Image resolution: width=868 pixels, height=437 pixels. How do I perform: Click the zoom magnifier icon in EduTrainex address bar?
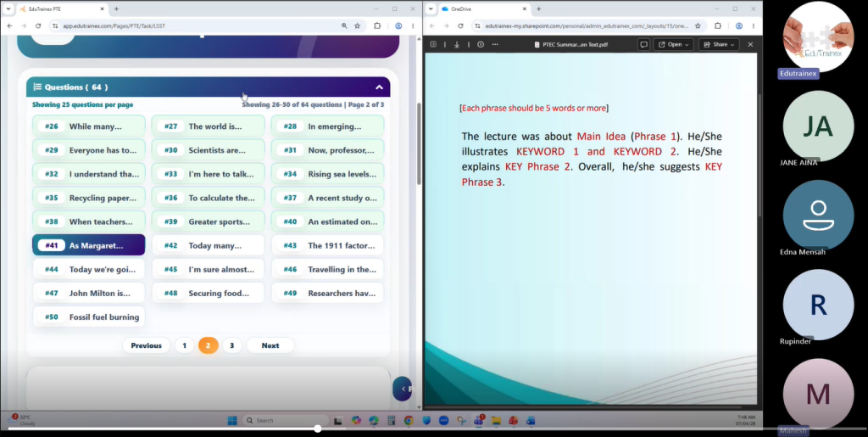coord(344,26)
